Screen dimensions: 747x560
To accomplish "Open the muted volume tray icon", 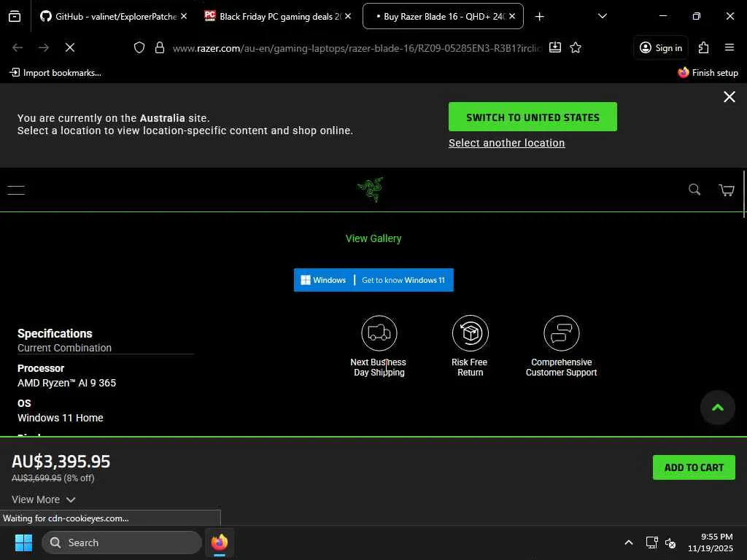I will click(670, 542).
